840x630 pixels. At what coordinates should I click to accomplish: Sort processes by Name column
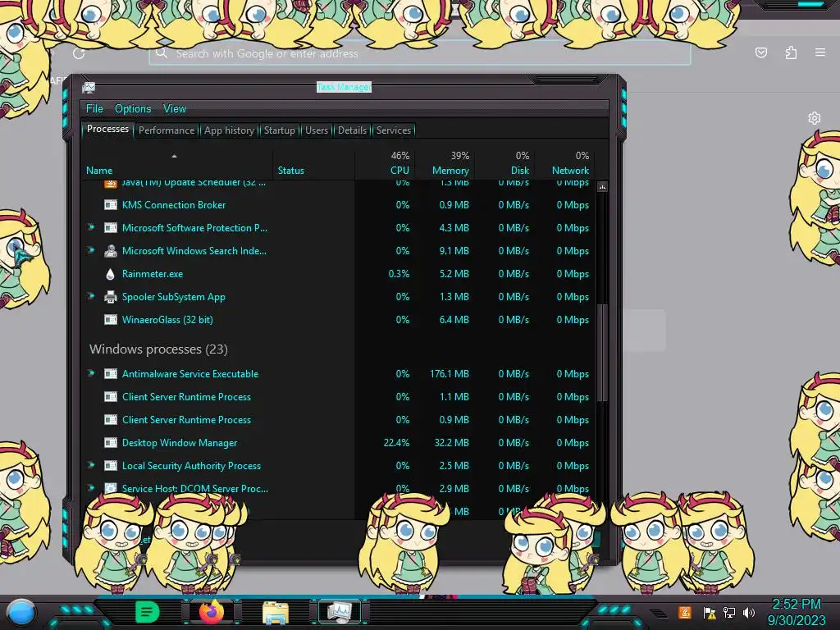[99, 171]
